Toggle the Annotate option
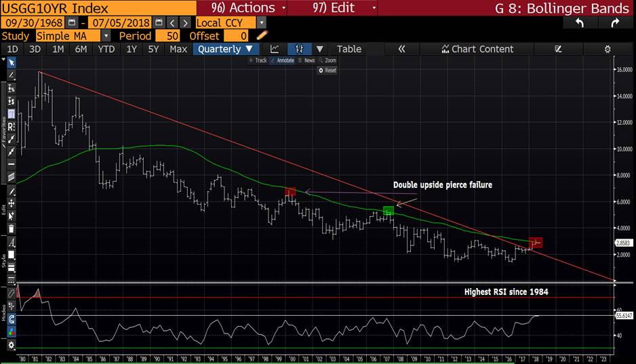636x364 pixels. tap(282, 60)
